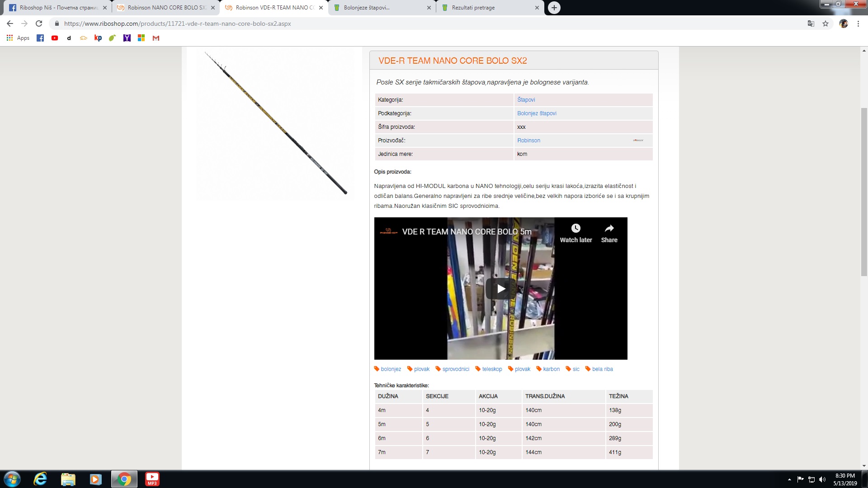868x488 pixels.
Task: Open the media player taskbar icon
Action: [95, 479]
